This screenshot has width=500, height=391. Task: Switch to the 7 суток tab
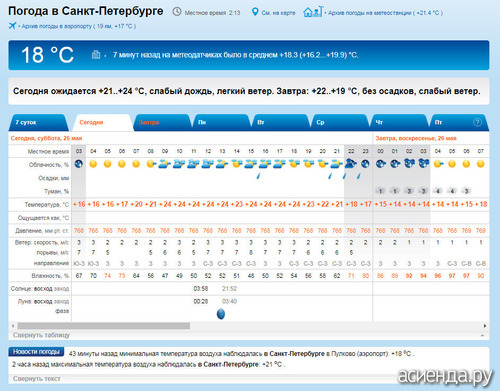point(38,122)
